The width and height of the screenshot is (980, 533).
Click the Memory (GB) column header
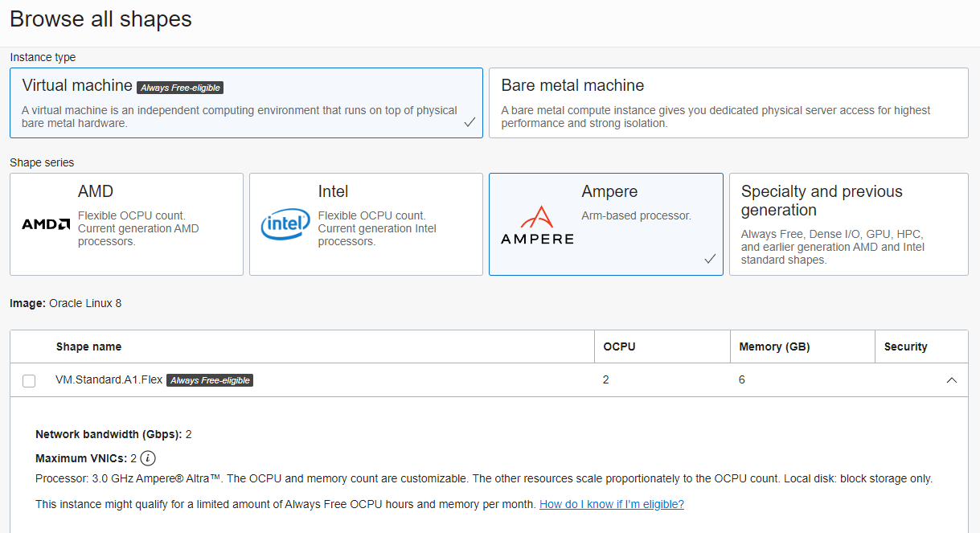[773, 346]
